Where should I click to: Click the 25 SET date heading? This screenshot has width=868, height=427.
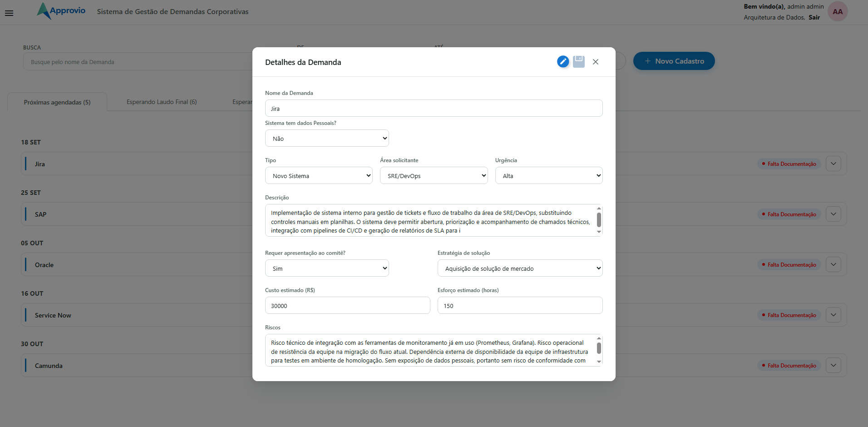31,193
